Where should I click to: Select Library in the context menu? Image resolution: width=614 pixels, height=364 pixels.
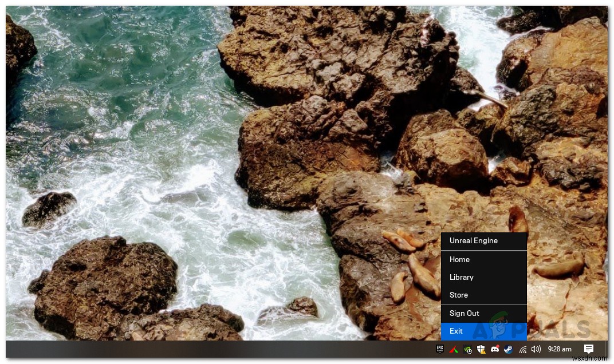484,277
